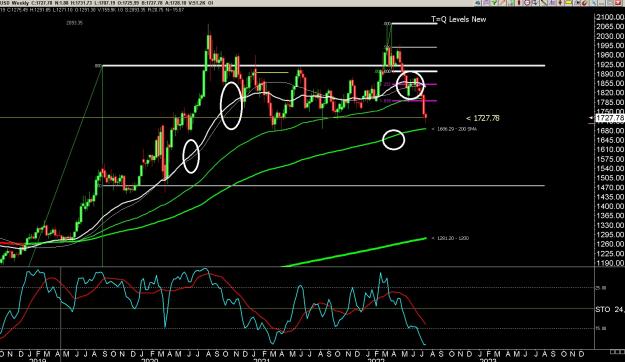Click the 1260.00 price axis label

coord(610,244)
